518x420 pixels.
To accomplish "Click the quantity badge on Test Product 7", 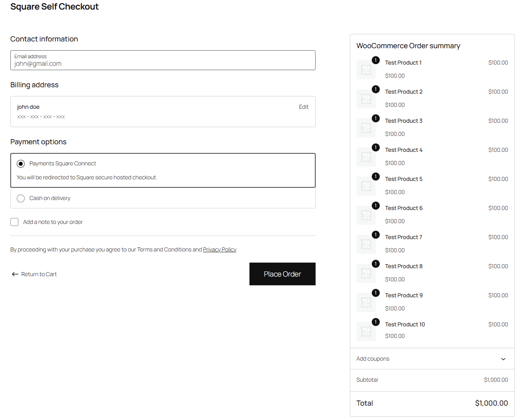I will coord(375,235).
